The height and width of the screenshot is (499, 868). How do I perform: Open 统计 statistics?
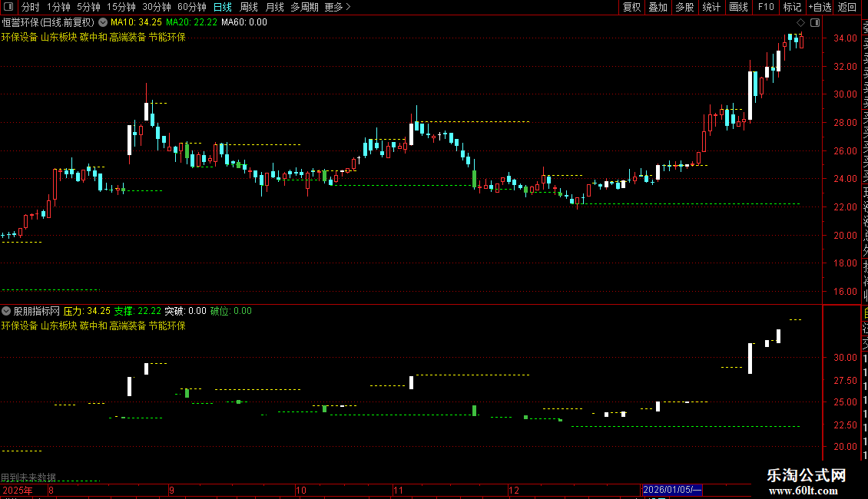711,7
